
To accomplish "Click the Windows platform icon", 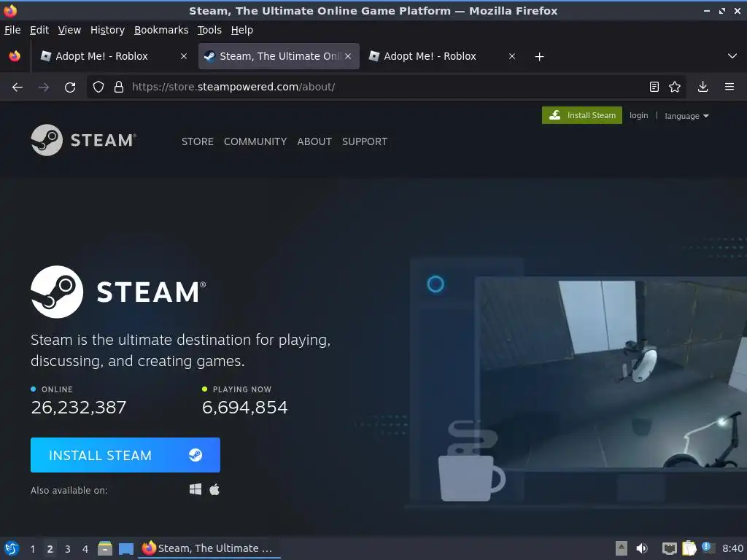I will 196,489.
